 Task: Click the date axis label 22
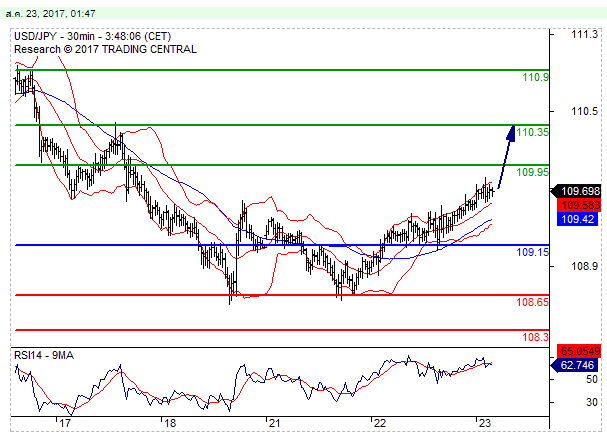click(x=379, y=423)
